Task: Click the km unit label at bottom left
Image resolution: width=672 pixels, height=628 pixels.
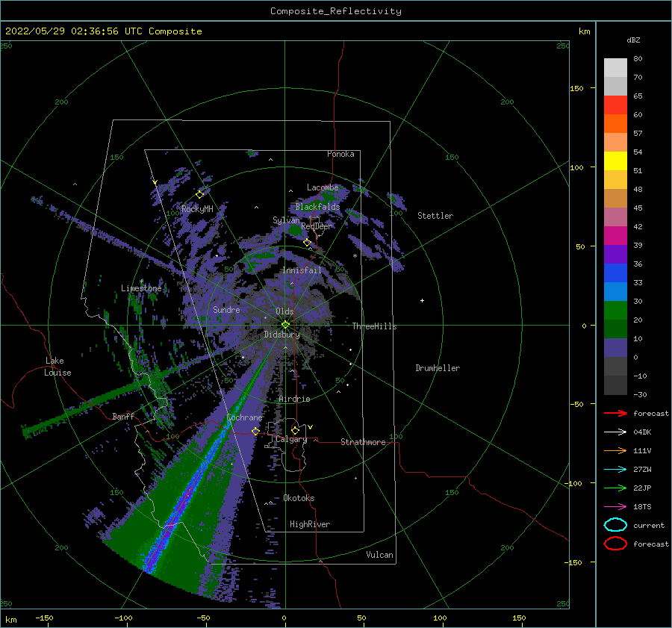Action: point(11,620)
